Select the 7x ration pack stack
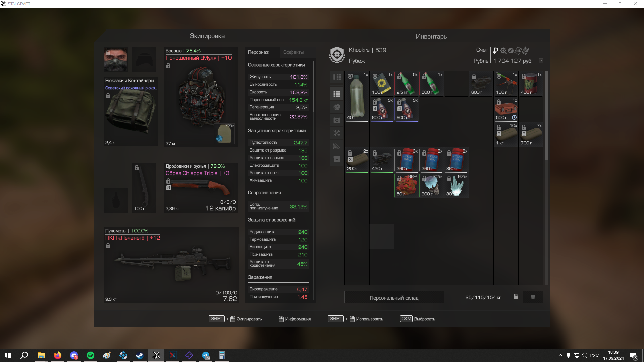Viewport: 644px width, 362px height. pyautogui.click(x=531, y=134)
